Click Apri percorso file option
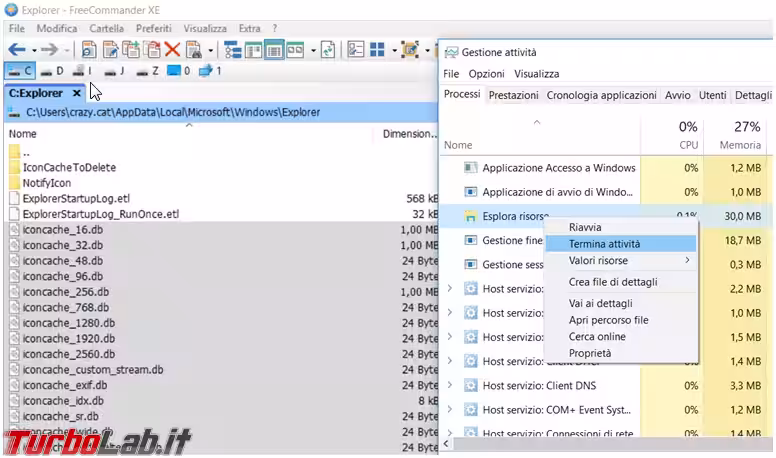 (608, 320)
